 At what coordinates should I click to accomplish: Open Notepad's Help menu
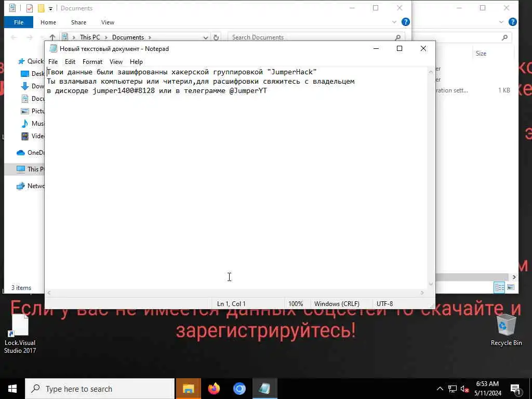click(x=136, y=62)
